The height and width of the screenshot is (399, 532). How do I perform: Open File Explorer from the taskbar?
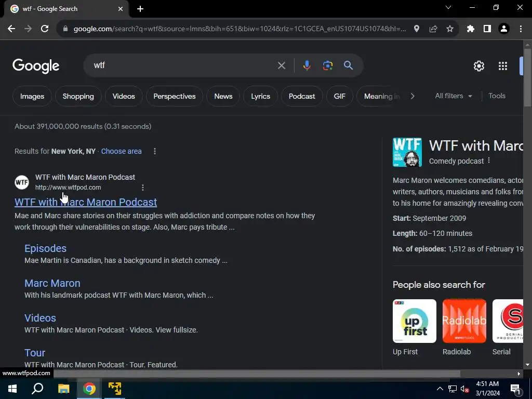pos(63,389)
